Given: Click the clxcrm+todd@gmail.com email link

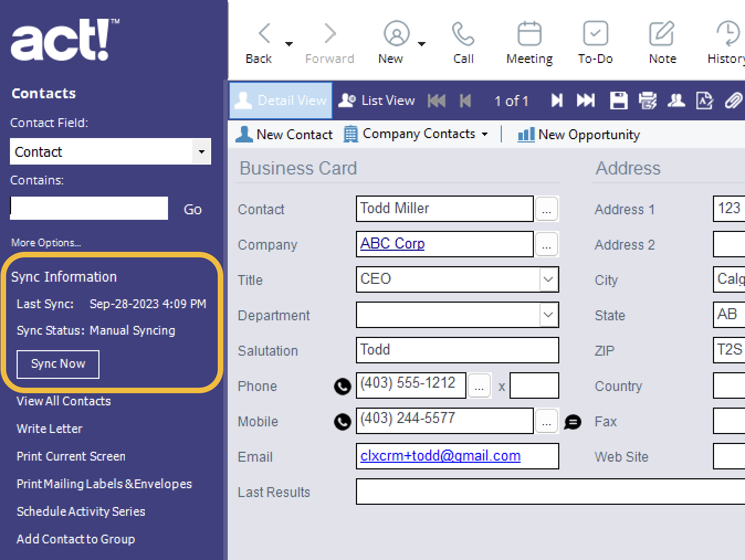Looking at the screenshot, I should (x=440, y=456).
